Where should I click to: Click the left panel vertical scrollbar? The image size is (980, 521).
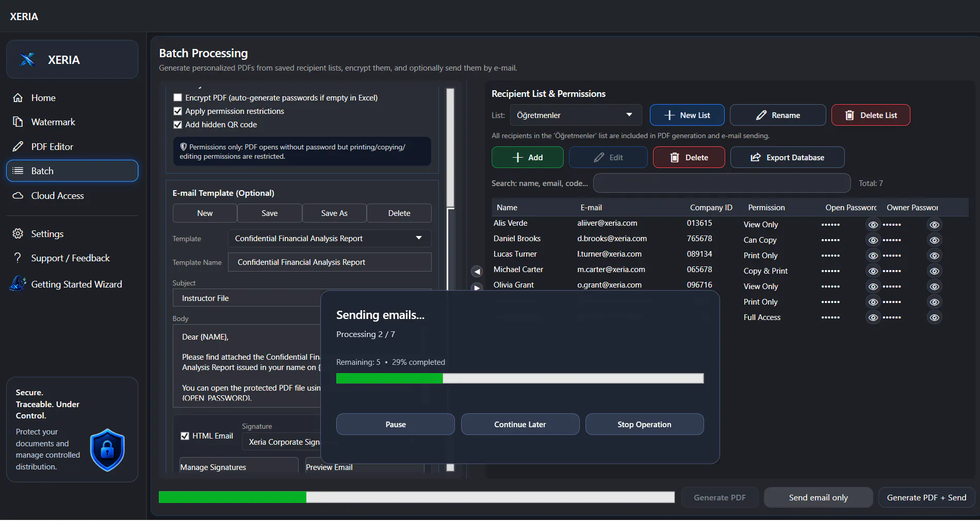tap(450, 148)
